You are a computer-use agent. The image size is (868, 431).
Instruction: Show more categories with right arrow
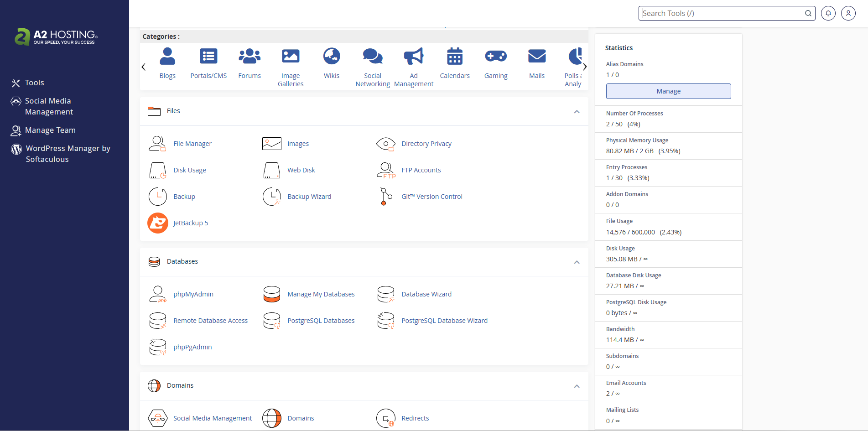click(x=585, y=67)
